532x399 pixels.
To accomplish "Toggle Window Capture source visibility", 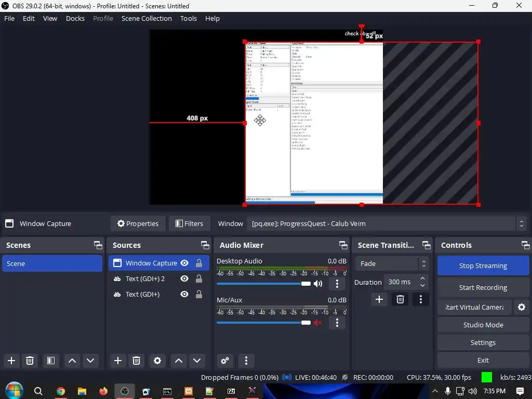I will 184,263.
